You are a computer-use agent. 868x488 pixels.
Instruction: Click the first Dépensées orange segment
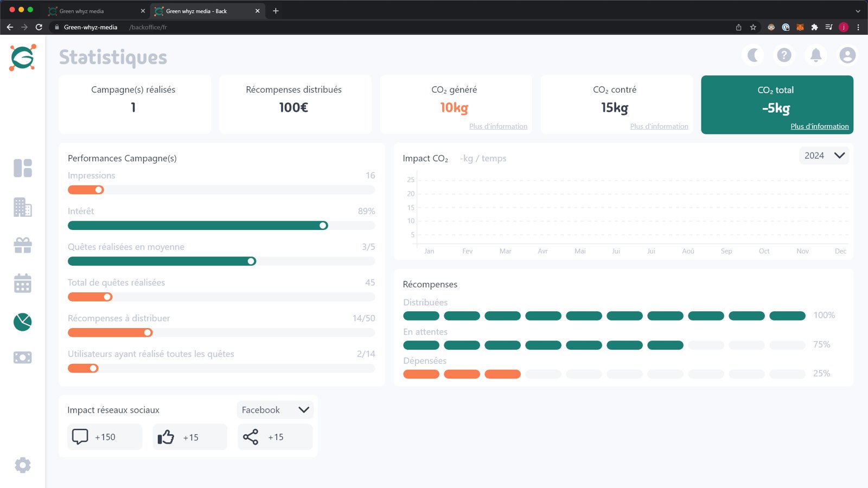(x=422, y=374)
